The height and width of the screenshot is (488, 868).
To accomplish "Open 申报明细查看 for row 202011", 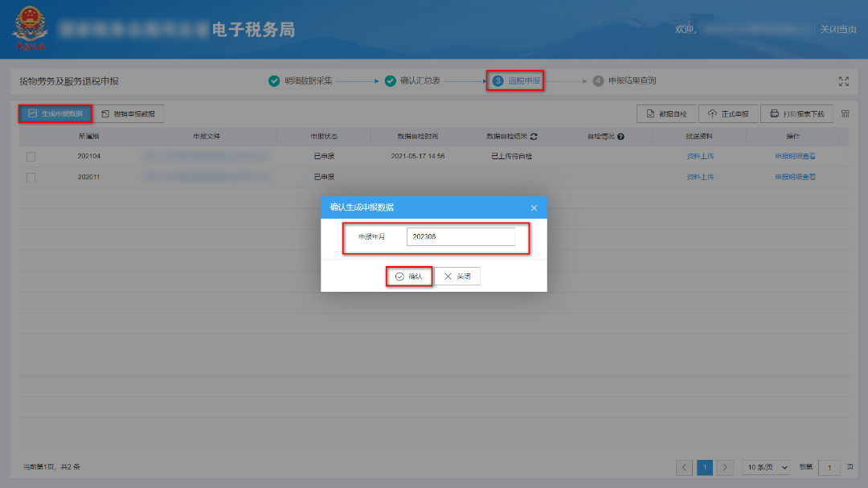I will (x=795, y=177).
